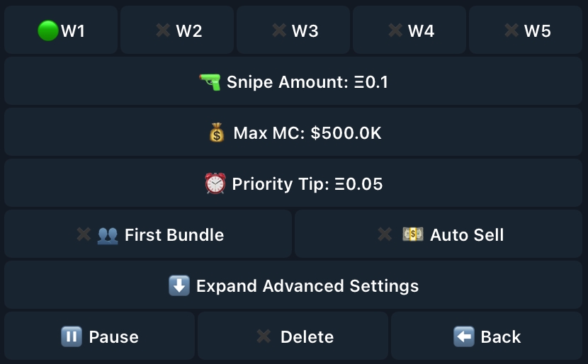This screenshot has width=588, height=364.
Task: Adjust the Priority Tip amount
Action: (x=293, y=183)
